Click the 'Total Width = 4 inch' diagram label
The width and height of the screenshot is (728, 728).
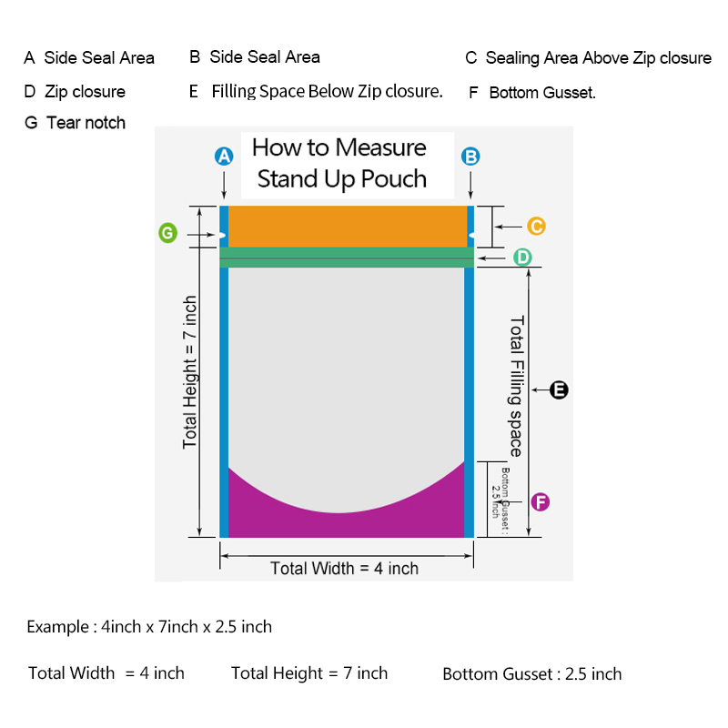pyautogui.click(x=345, y=568)
